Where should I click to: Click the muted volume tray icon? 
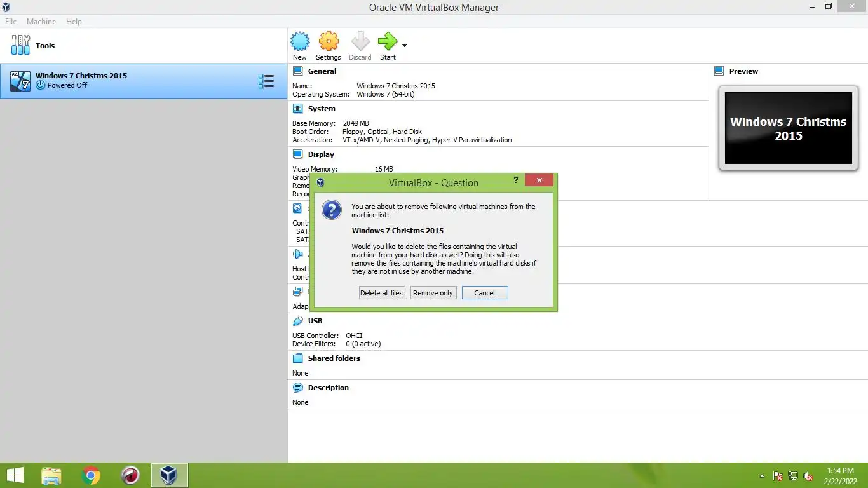[x=808, y=476]
